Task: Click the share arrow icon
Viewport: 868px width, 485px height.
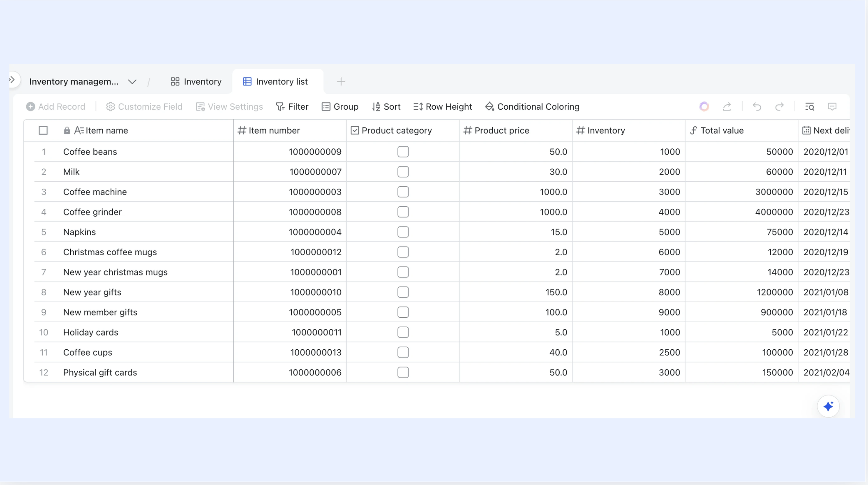Action: 727,107
